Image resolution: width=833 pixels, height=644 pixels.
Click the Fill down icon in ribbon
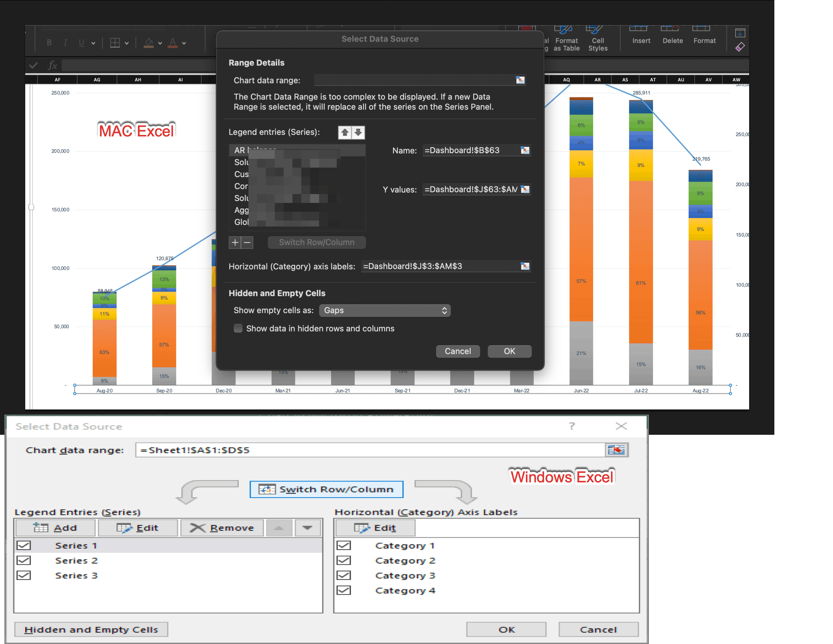tap(740, 33)
